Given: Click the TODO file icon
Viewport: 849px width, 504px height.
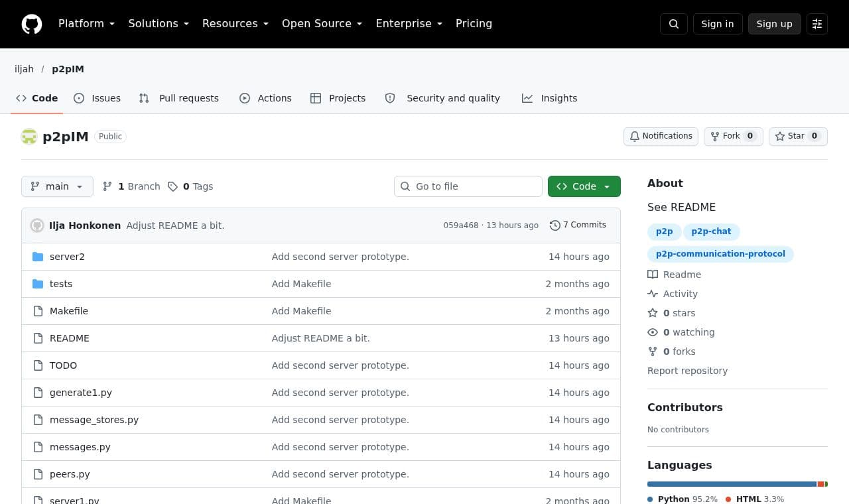Looking at the screenshot, I should (38, 365).
